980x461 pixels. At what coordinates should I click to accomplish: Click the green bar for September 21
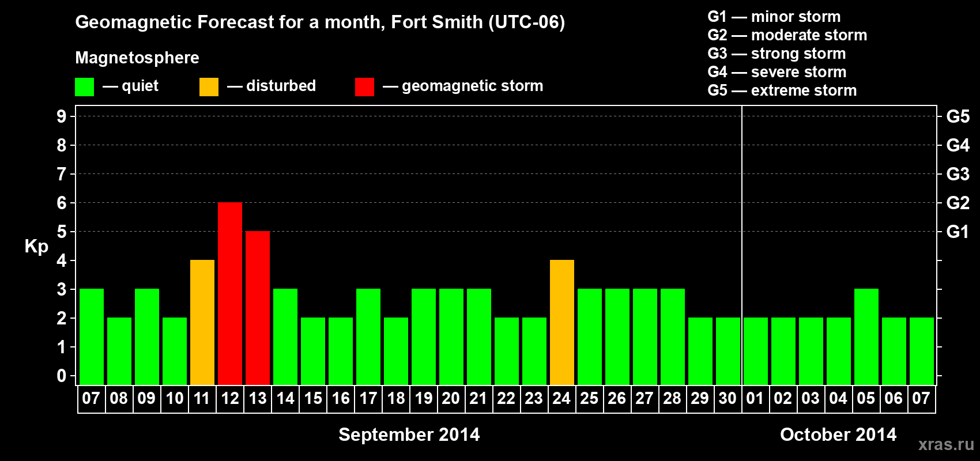pos(479,337)
